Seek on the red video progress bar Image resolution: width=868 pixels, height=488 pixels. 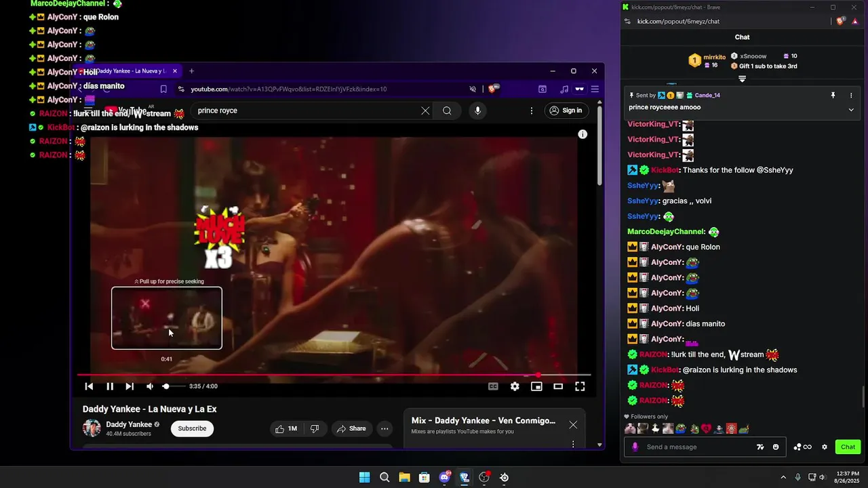[x=334, y=375]
